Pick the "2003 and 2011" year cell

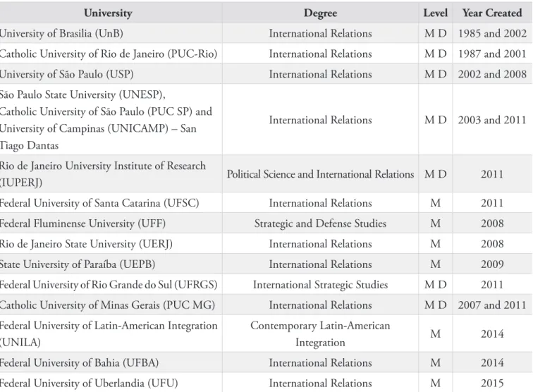492,120
